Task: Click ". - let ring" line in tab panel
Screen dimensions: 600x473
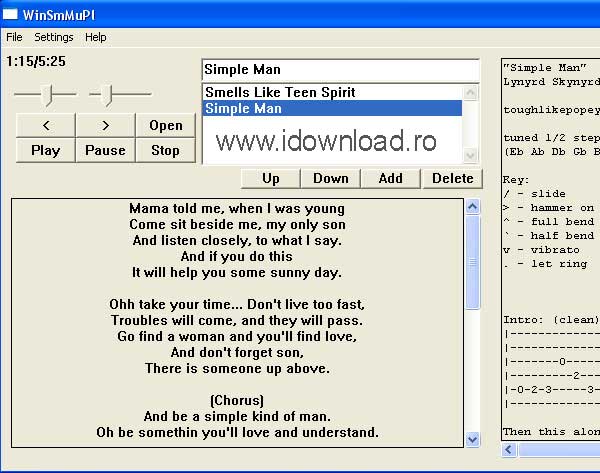Action: [545, 264]
